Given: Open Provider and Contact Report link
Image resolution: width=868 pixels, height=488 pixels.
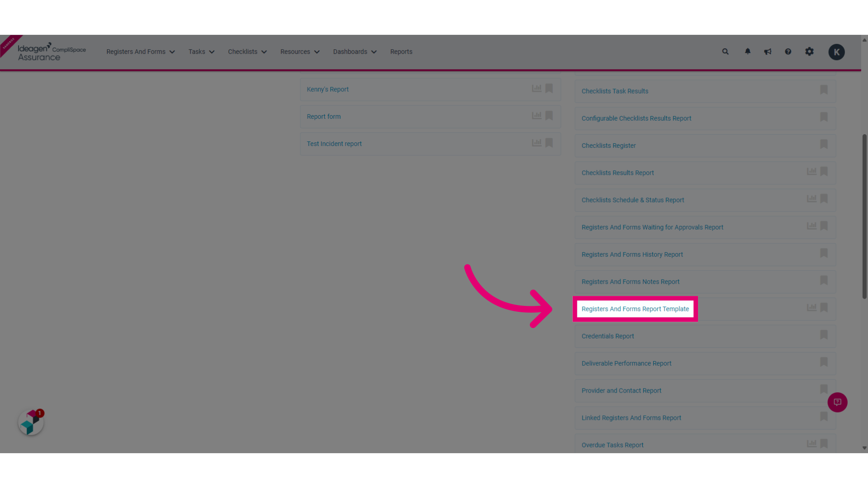Looking at the screenshot, I should (621, 390).
